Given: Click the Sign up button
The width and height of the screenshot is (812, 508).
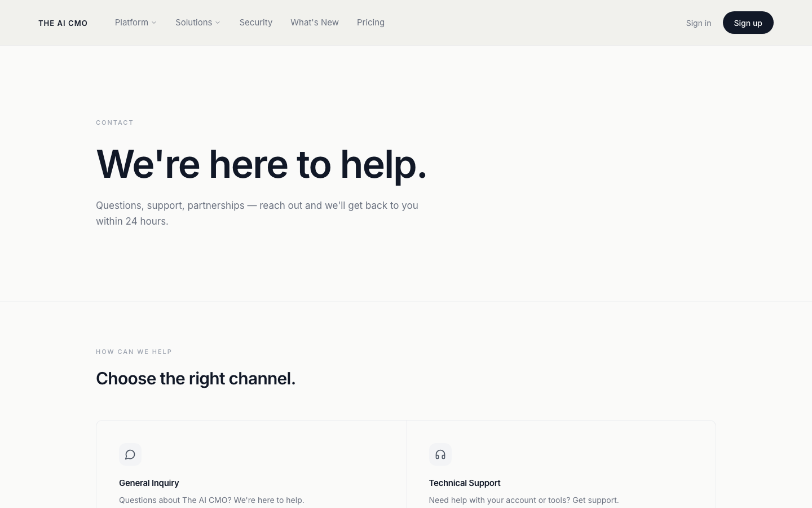Looking at the screenshot, I should tap(748, 23).
